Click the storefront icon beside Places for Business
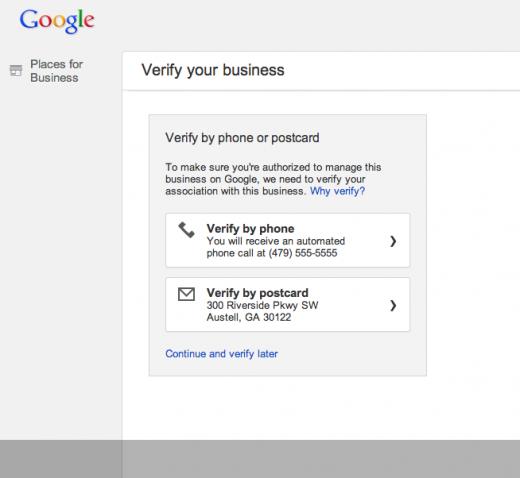520x478 pixels. tap(16, 70)
